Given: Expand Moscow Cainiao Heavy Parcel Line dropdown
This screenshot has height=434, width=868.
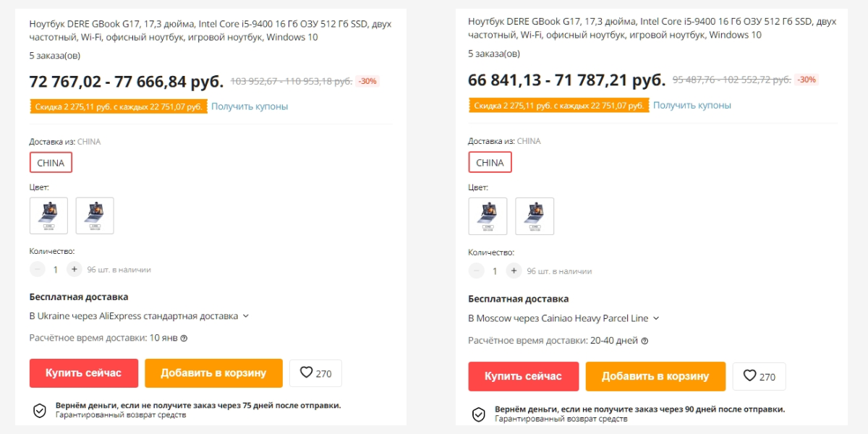Looking at the screenshot, I should (656, 318).
